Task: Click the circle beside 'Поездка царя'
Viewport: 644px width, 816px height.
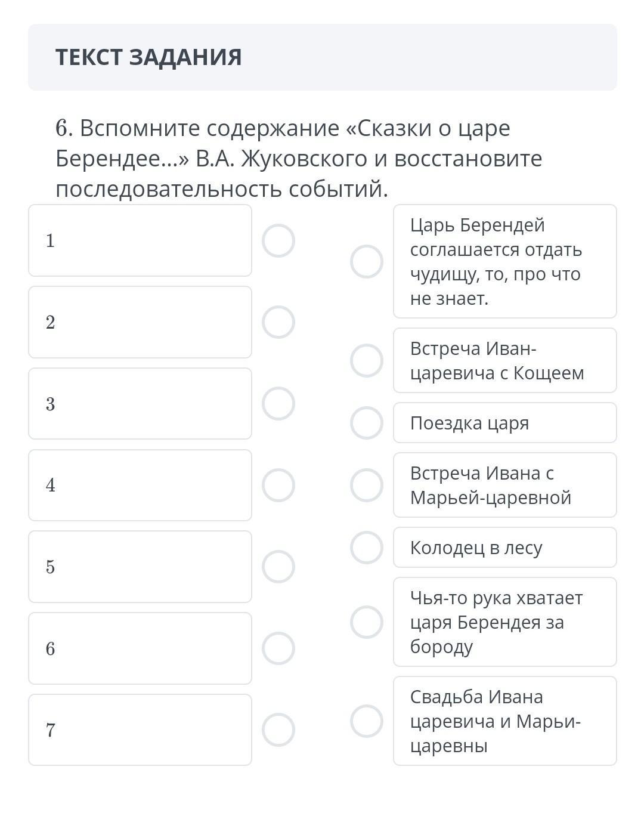Action: 367,423
